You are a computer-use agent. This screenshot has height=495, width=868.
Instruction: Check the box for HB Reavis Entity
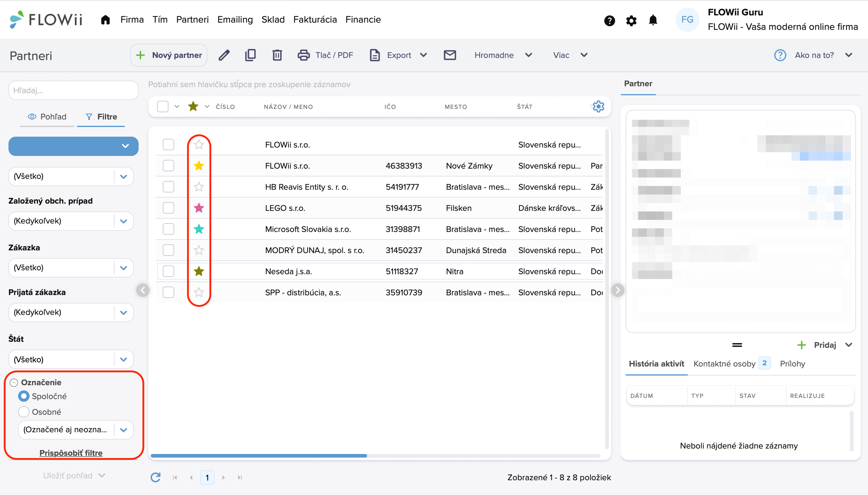tap(168, 187)
